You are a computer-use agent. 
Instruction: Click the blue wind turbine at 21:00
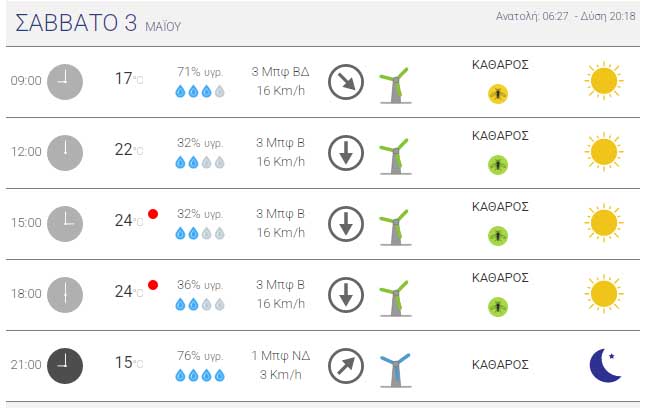click(x=395, y=370)
